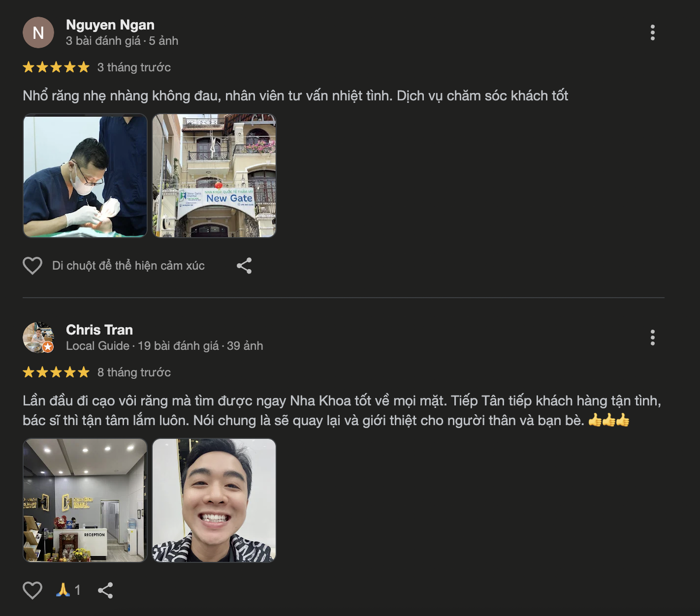Viewport: 700px width, 616px height.
Task: Click Nguyen Ngan's five-star rating
Action: tap(56, 67)
